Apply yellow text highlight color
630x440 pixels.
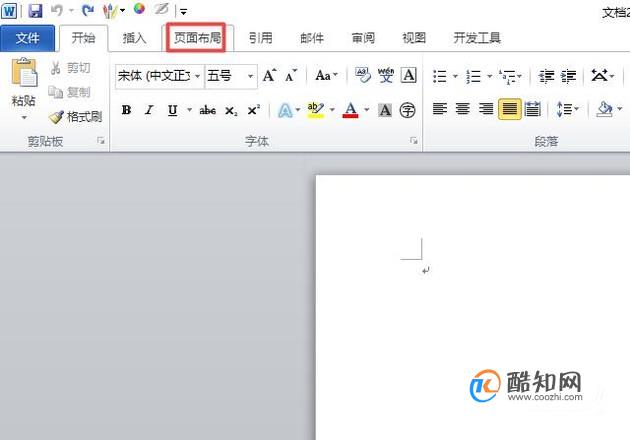click(316, 110)
